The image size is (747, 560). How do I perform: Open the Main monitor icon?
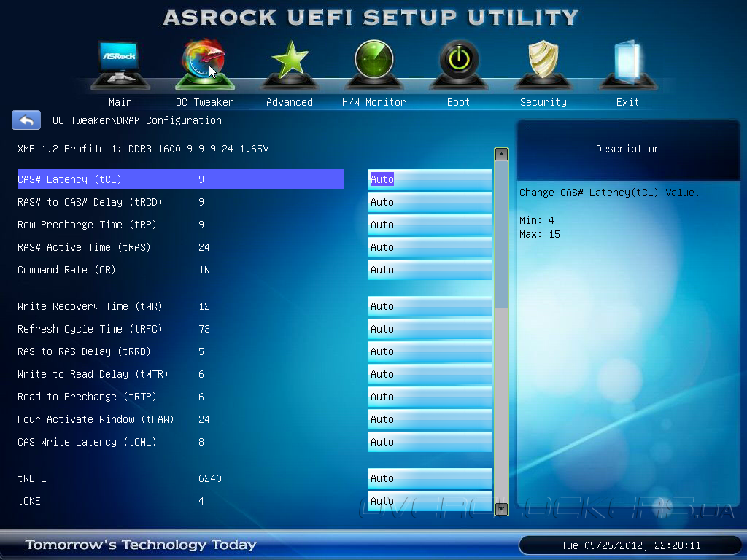click(x=120, y=64)
